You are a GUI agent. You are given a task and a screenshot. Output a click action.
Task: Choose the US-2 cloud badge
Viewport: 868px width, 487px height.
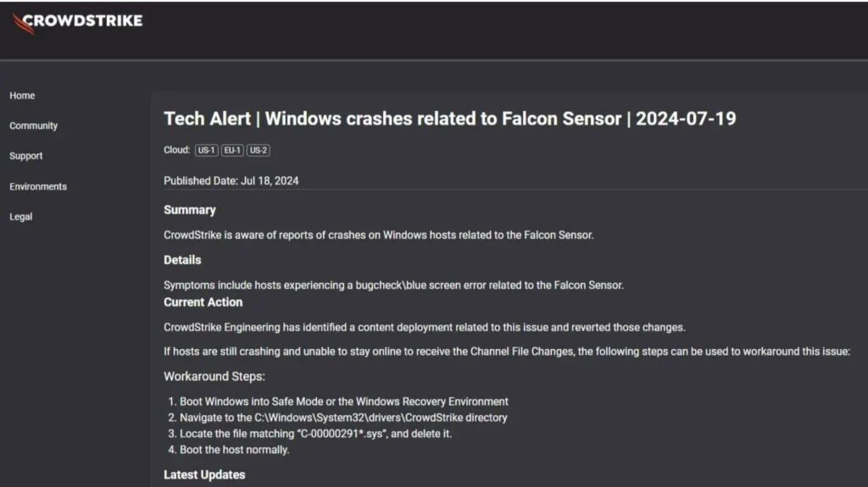[259, 151]
